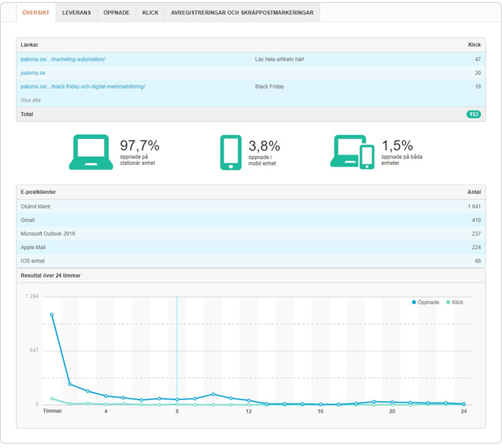
Task: Select the KLICK tab
Action: (151, 13)
